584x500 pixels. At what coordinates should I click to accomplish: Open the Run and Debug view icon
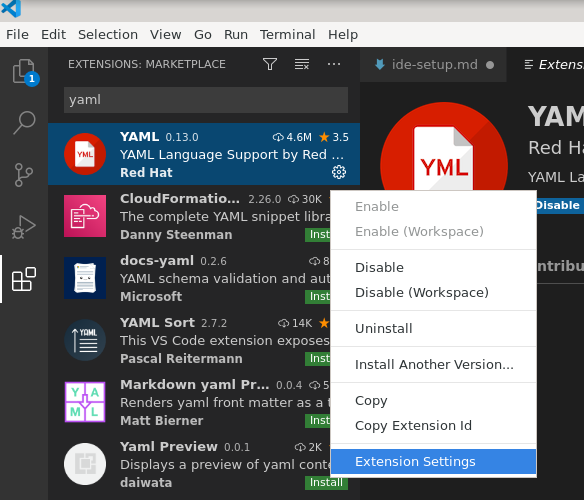tap(24, 227)
